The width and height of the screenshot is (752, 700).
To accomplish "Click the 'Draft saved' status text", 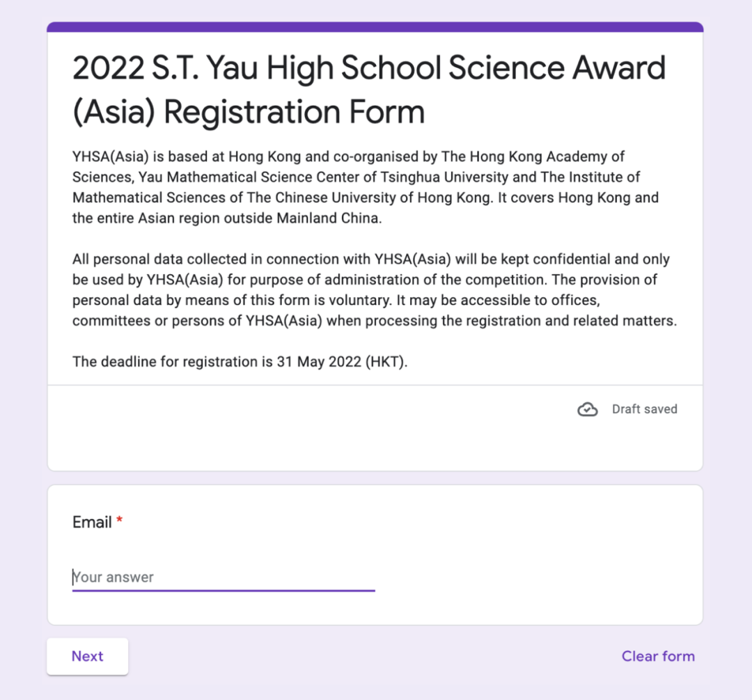I will [644, 409].
